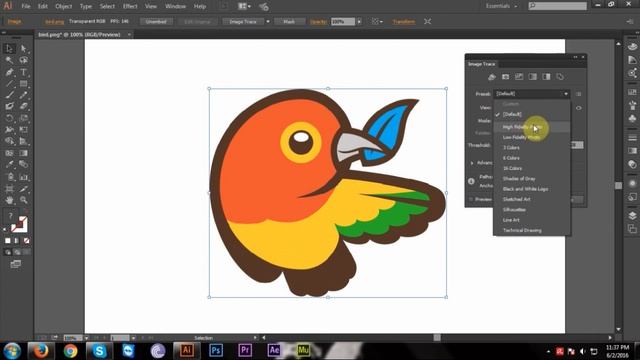This screenshot has height=360, width=640.
Task: Open the Window menu
Action: [175, 6]
